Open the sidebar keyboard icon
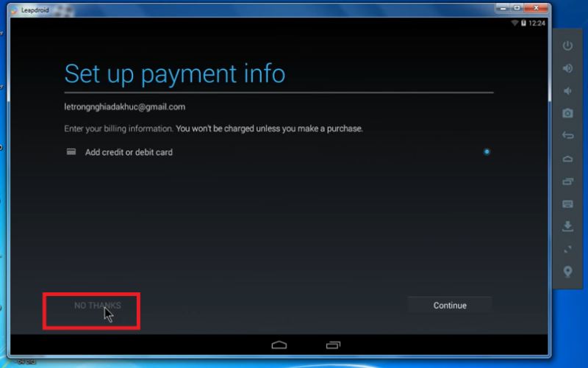Image resolution: width=588 pixels, height=368 pixels. coord(567,203)
